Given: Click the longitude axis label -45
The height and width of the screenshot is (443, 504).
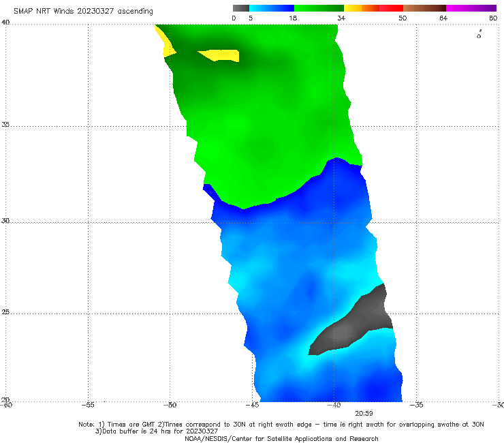Looking at the screenshot, I should 252,405.
